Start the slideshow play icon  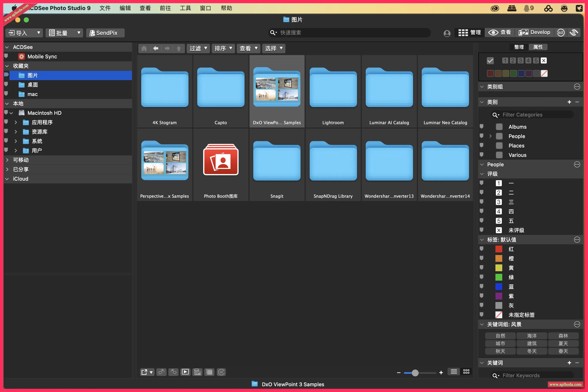pos(185,372)
